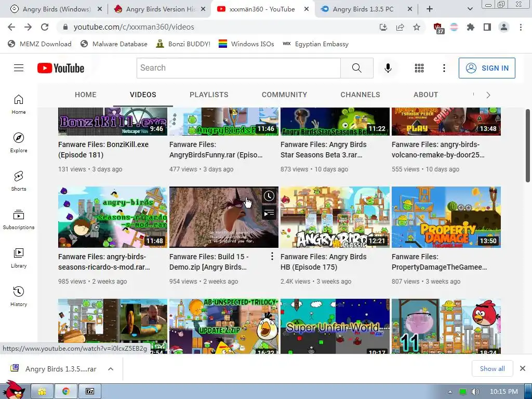Image resolution: width=532 pixels, height=399 pixels.
Task: Click the browser address bar URL
Action: coord(134,27)
